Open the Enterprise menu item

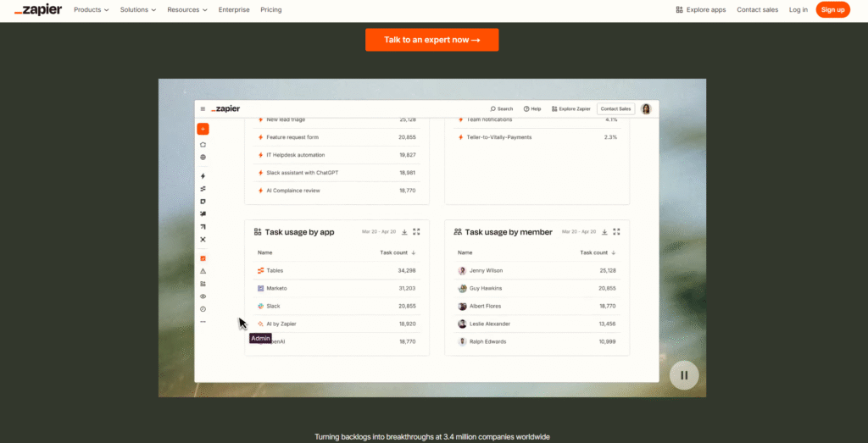click(234, 10)
